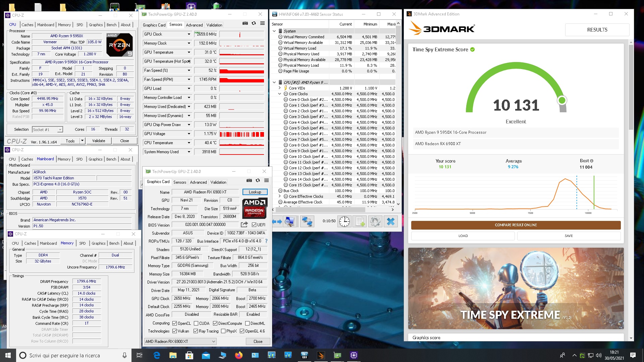Open File Explorer from the taskbar
Image resolution: width=644 pixels, height=362 pixels.
pos(173,355)
